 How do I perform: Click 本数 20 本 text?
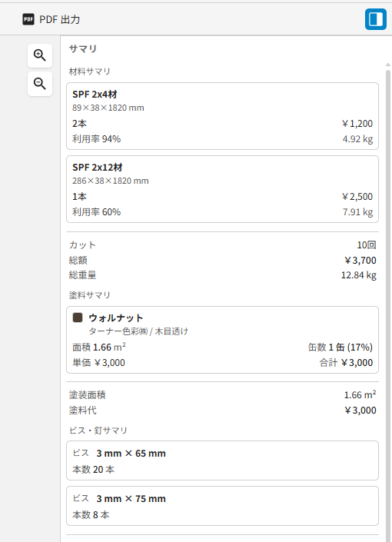(x=93, y=470)
